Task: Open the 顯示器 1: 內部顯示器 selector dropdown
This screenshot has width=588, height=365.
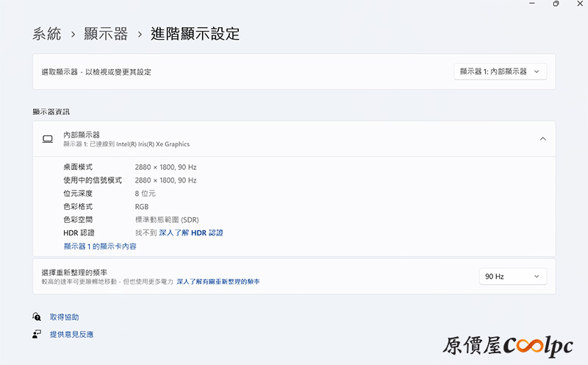Action: coord(500,71)
